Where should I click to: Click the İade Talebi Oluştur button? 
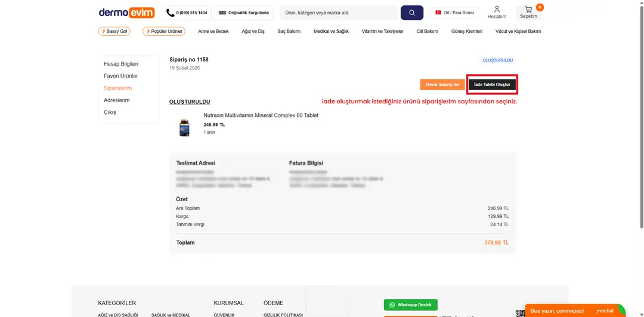492,85
